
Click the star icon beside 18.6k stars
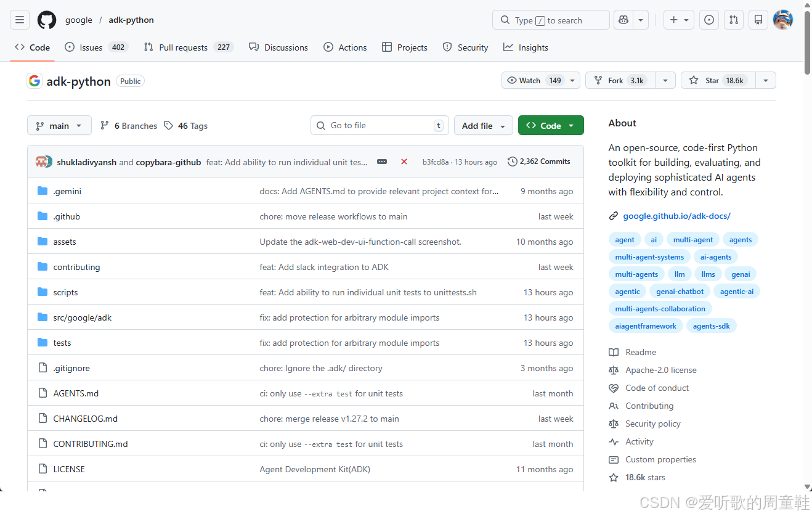[613, 477]
